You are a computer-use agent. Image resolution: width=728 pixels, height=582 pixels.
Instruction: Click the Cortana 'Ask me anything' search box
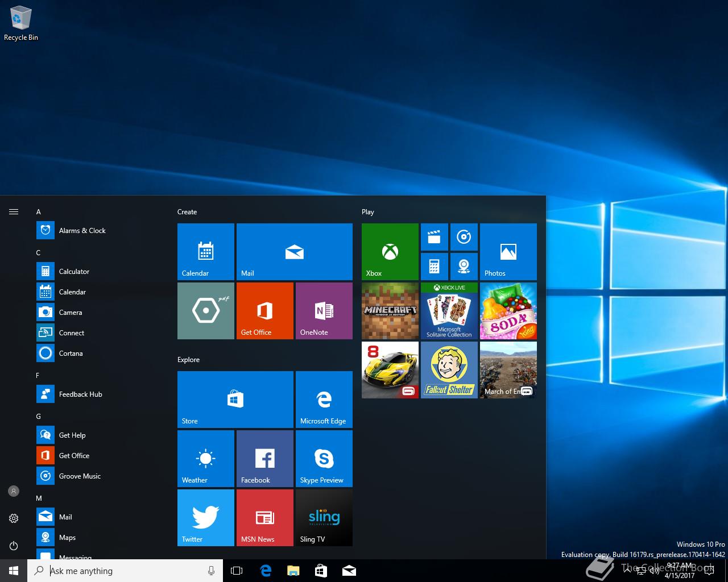pos(125,571)
